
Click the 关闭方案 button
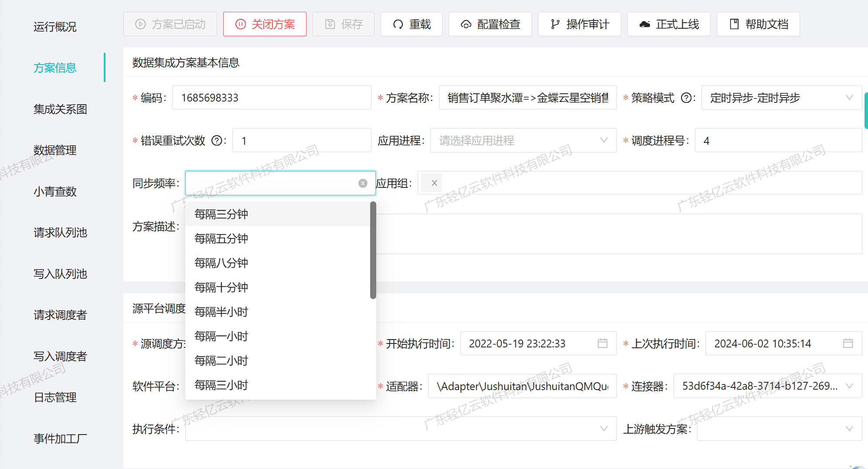[265, 24]
